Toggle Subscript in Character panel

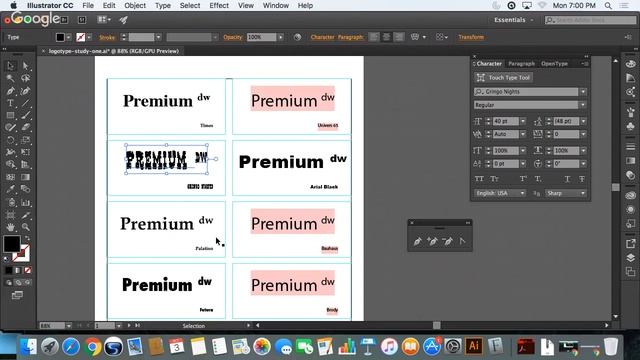(x=538, y=179)
